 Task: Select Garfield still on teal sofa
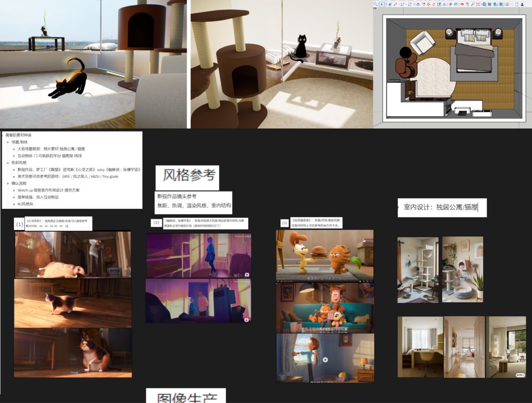[325, 308]
